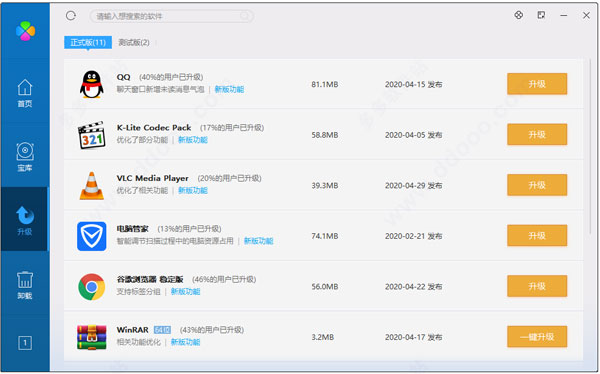600x374 pixels.
Task: Click the 56.0MB size value
Action: 325,286
